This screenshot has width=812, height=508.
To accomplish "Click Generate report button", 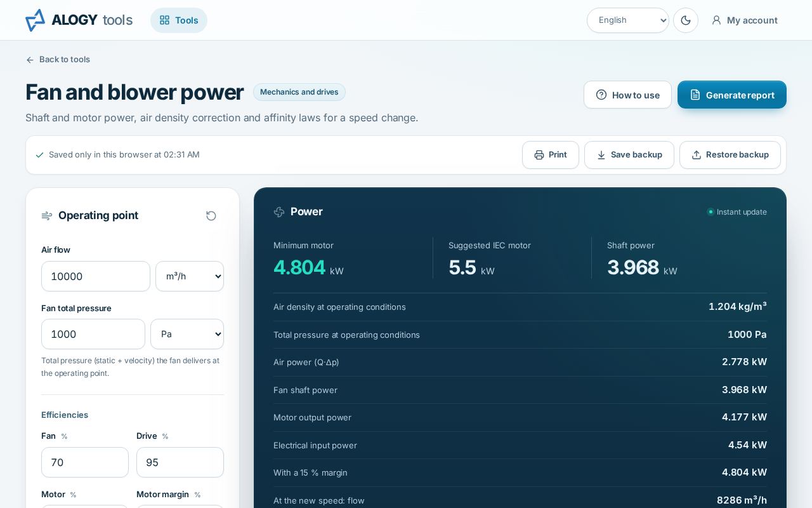I will pos(732,95).
